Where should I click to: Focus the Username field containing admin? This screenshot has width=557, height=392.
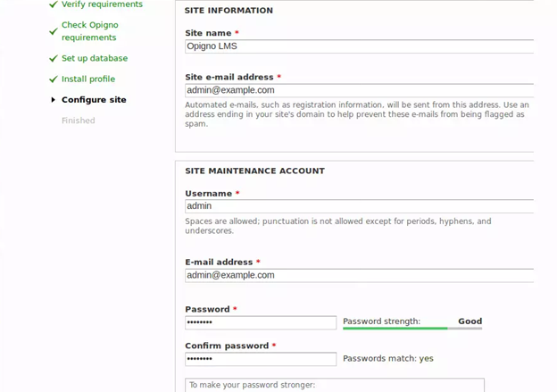click(359, 206)
